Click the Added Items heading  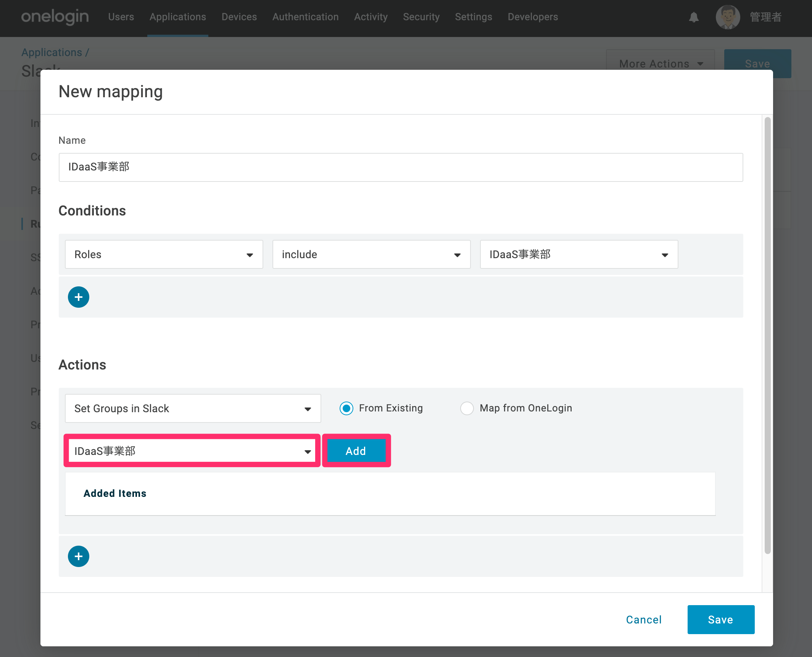(x=115, y=493)
